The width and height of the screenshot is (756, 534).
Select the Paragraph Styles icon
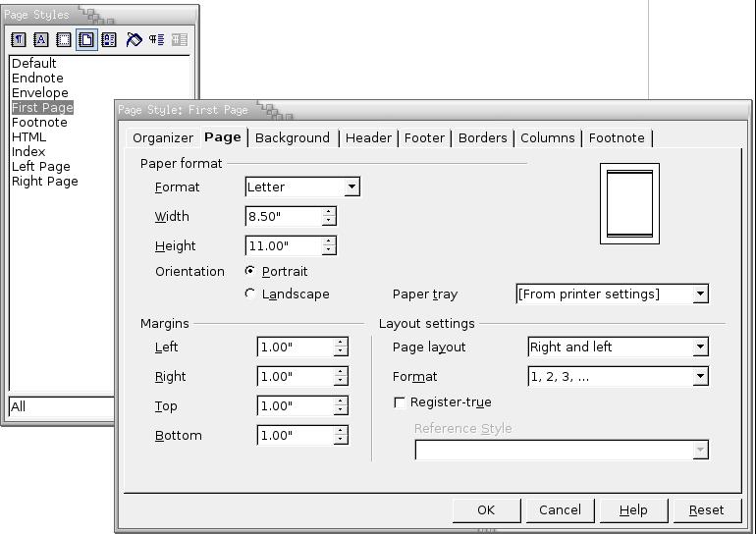coord(19,40)
